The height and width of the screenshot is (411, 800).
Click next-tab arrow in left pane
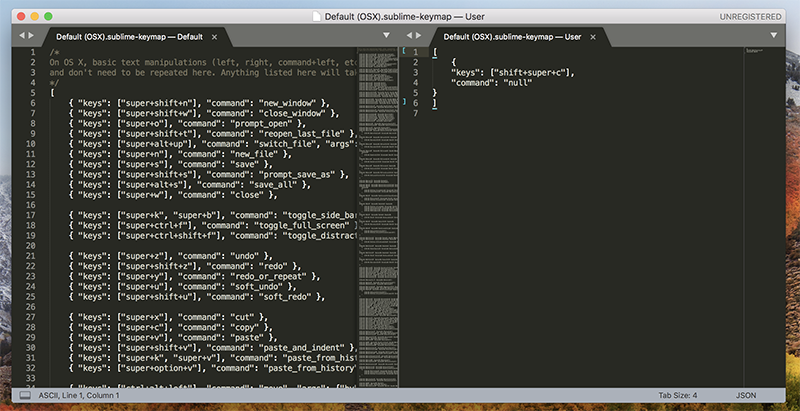[31, 36]
